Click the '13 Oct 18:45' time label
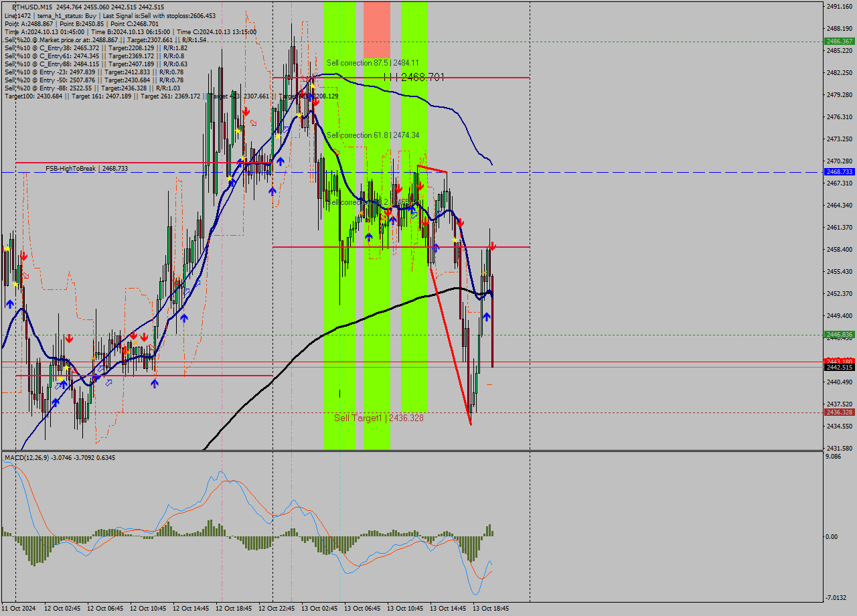The height and width of the screenshot is (616, 857). click(491, 609)
